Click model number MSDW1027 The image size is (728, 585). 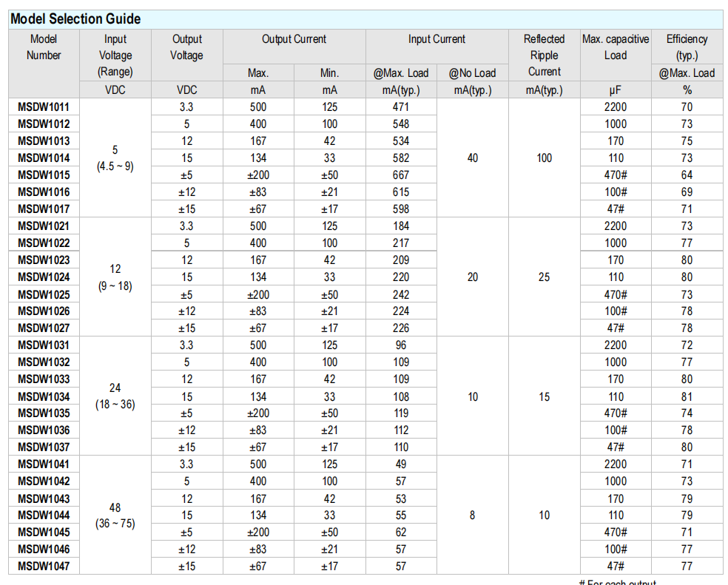click(x=44, y=328)
